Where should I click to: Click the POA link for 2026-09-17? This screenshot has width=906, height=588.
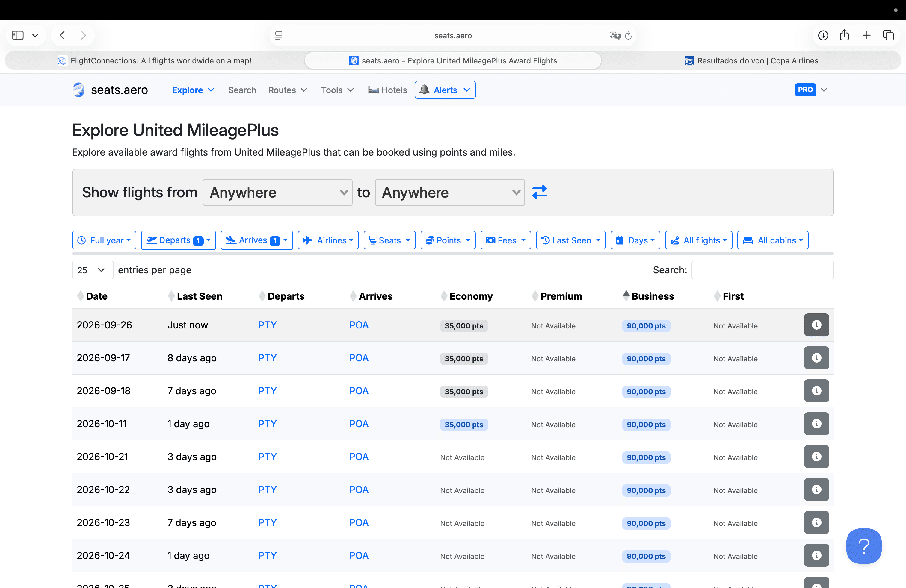[x=359, y=358]
